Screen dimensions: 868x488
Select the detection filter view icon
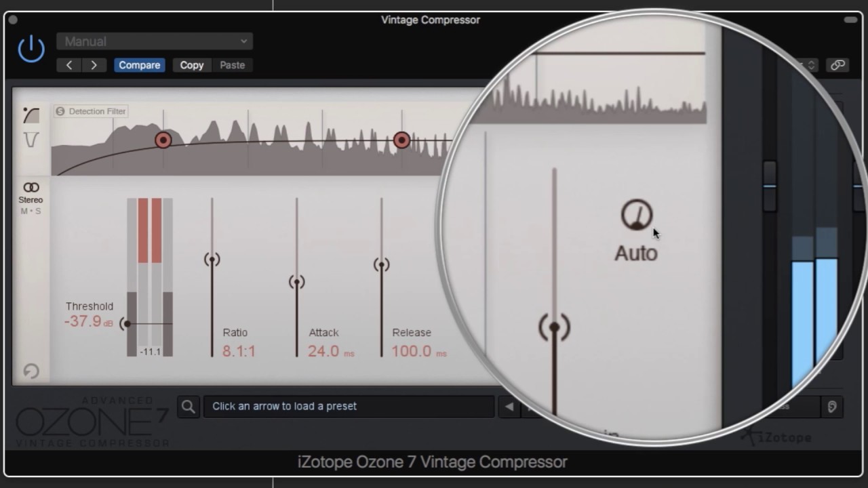[x=31, y=140]
